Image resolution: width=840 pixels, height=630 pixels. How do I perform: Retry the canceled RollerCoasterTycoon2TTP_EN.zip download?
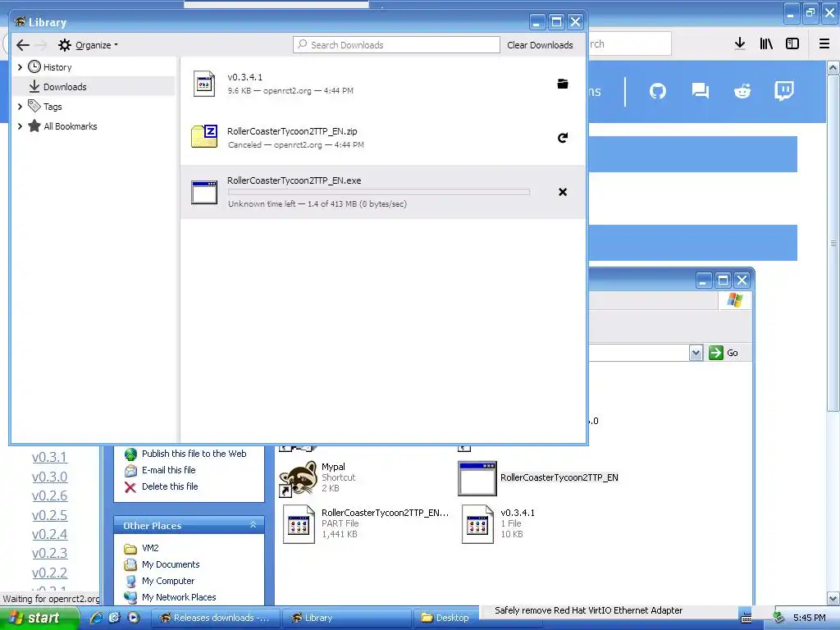(x=563, y=138)
